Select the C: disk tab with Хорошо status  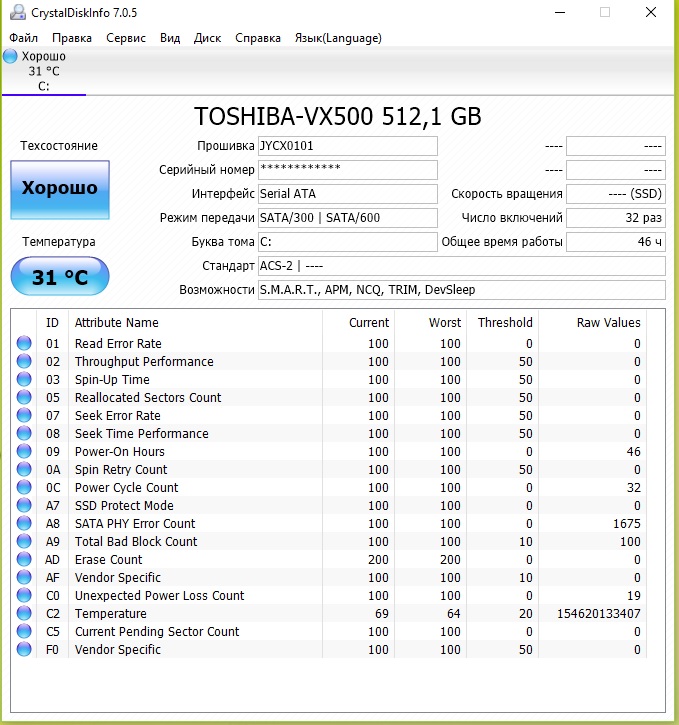(x=44, y=71)
